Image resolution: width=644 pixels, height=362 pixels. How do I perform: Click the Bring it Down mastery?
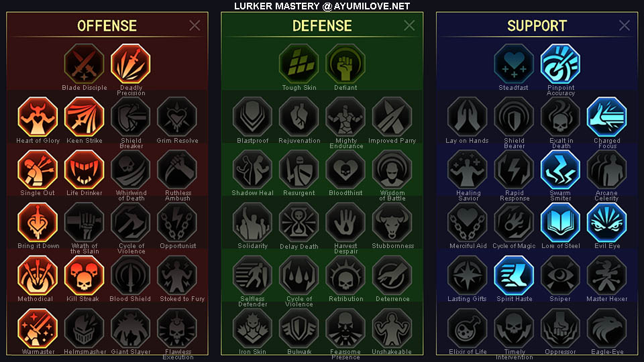[38, 223]
